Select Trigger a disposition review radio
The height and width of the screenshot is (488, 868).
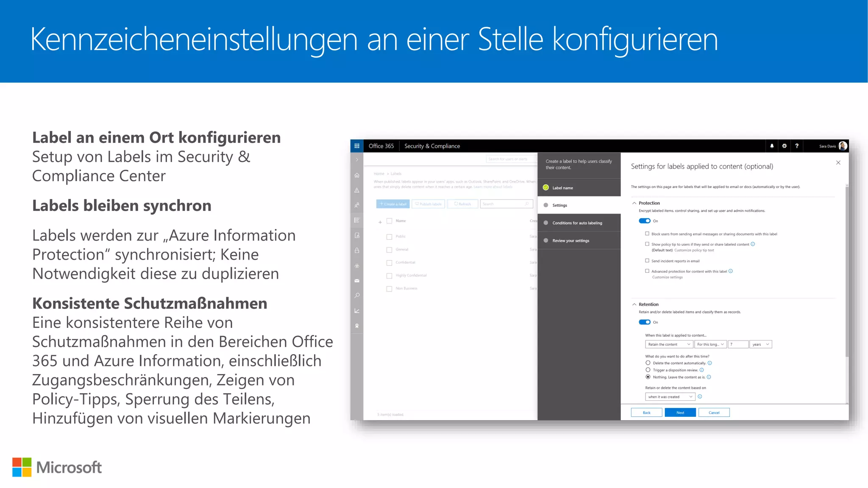(x=648, y=370)
